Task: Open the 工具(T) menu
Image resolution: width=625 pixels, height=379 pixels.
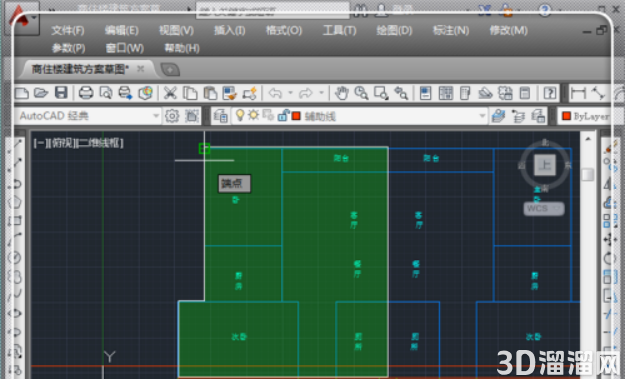Action: click(339, 30)
